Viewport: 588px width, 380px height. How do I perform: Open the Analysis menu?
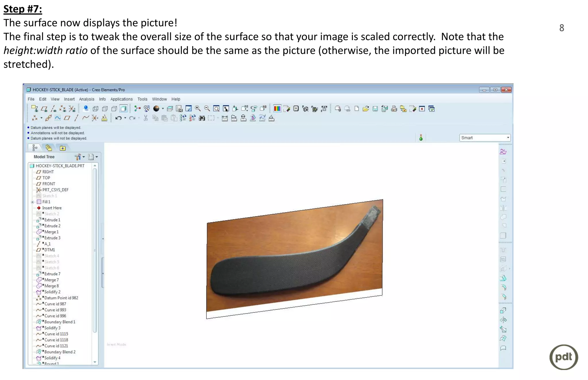click(x=86, y=99)
